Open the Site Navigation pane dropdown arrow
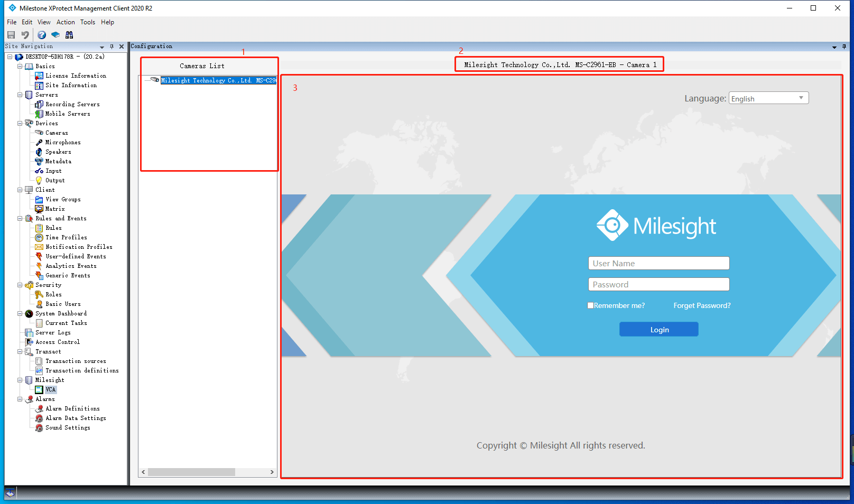This screenshot has width=854, height=504. point(102,47)
